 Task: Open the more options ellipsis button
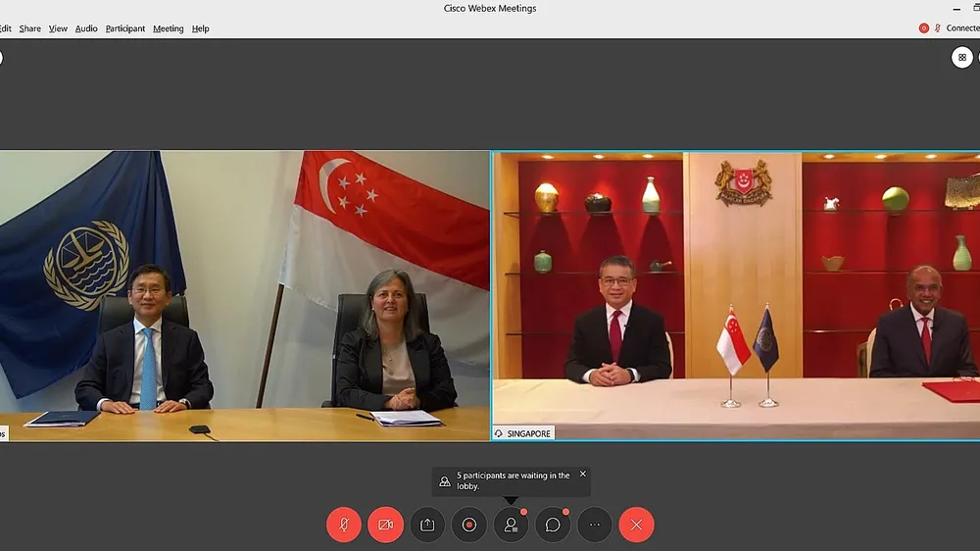click(x=595, y=525)
